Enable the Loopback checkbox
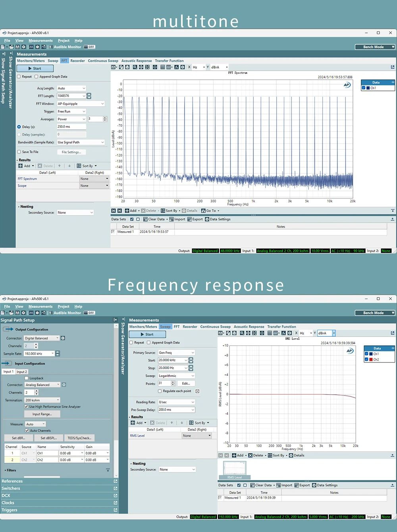Image resolution: width=397 pixels, height=532 pixels. (x=27, y=378)
